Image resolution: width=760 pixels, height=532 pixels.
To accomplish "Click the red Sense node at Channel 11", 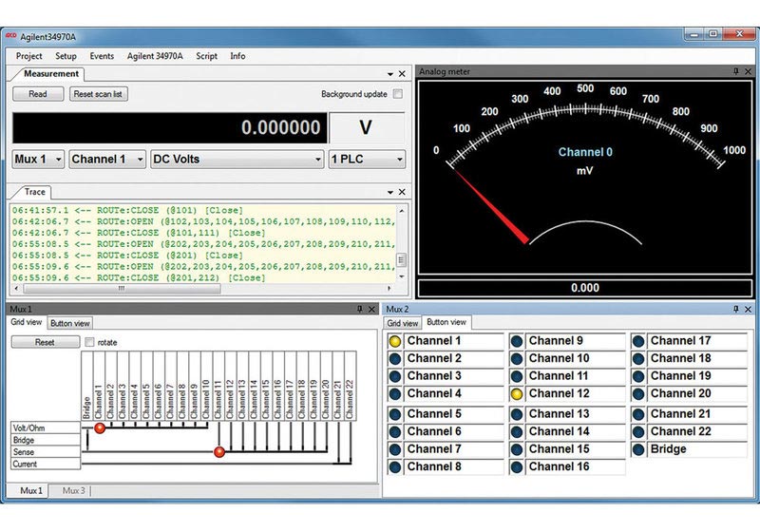I will 219,452.
